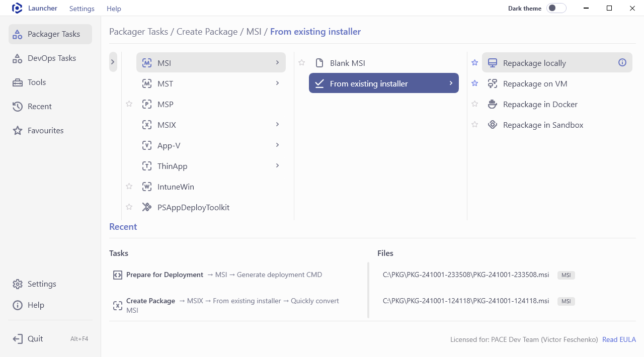This screenshot has width=644, height=357.
Task: Open recent file PKG-241001-124118.msi
Action: coord(466,301)
